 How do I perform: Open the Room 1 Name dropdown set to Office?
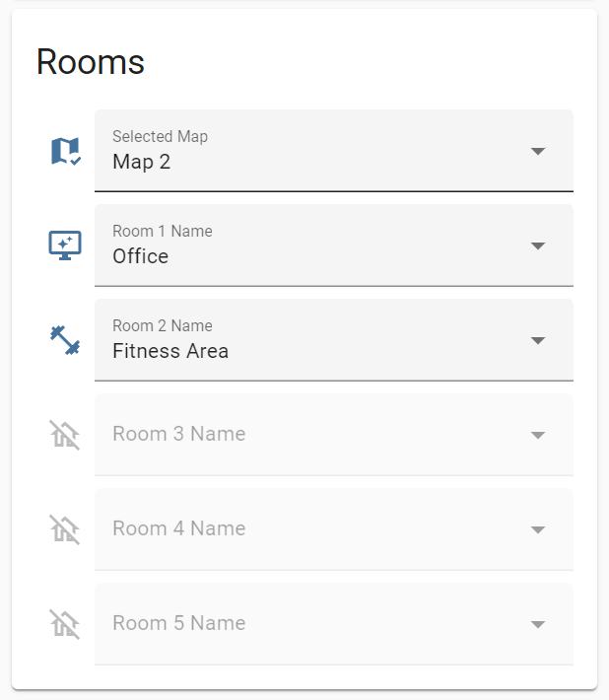(x=334, y=245)
